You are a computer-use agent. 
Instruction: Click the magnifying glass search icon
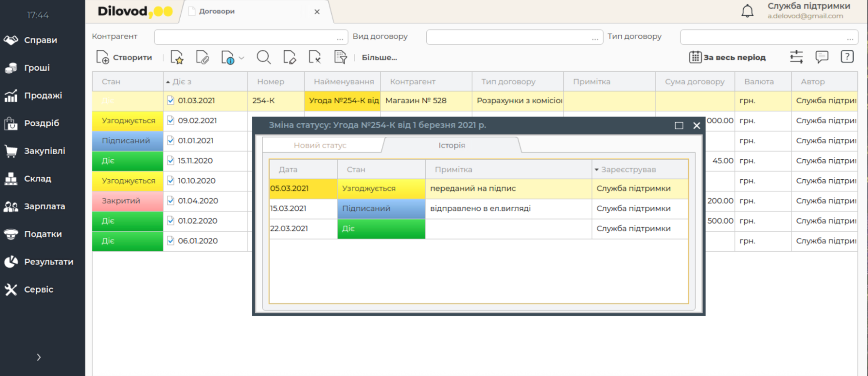263,57
